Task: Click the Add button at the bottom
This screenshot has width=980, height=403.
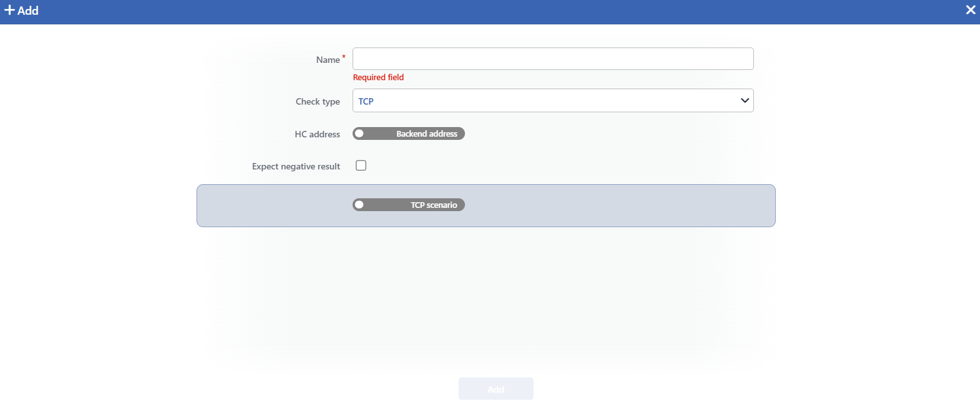Action: tap(496, 389)
